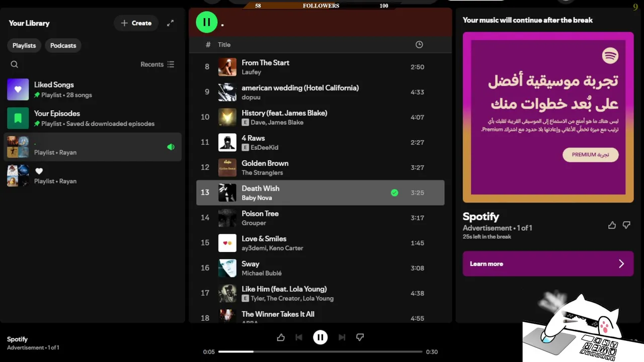The width and height of the screenshot is (644, 362).
Task: Click the Spotify logo in the ad banner
Action: pos(610,55)
